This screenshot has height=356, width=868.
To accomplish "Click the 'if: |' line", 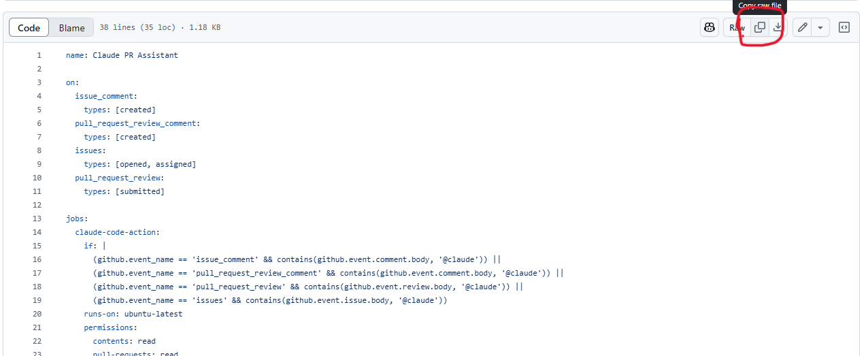I will pyautogui.click(x=95, y=246).
